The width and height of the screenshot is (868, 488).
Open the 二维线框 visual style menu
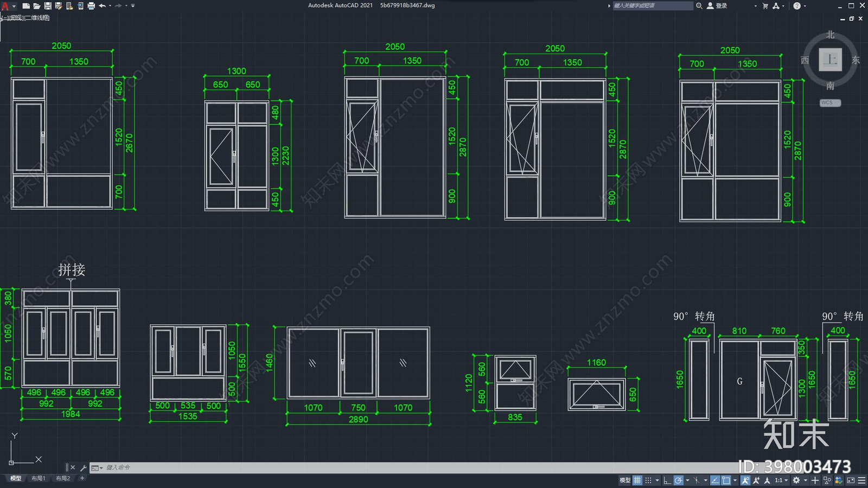[37, 18]
